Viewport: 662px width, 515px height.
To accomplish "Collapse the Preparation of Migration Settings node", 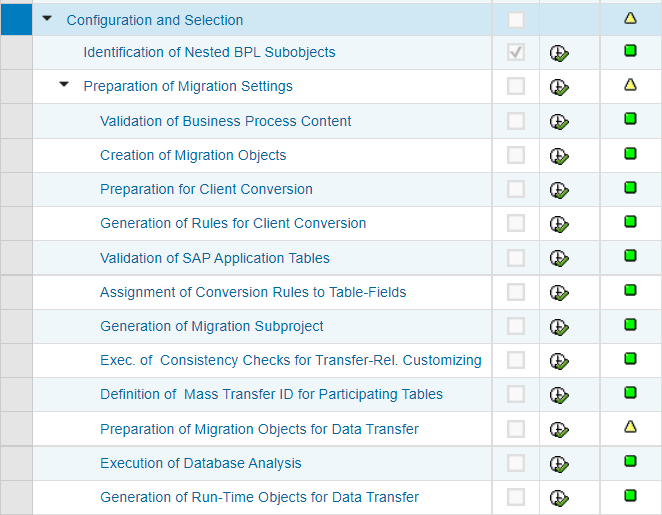I will tap(64, 84).
